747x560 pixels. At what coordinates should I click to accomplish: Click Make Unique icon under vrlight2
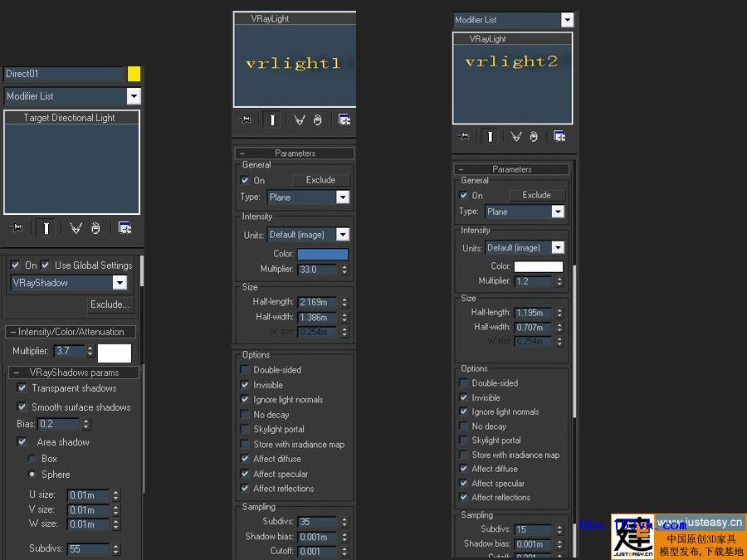click(x=516, y=137)
